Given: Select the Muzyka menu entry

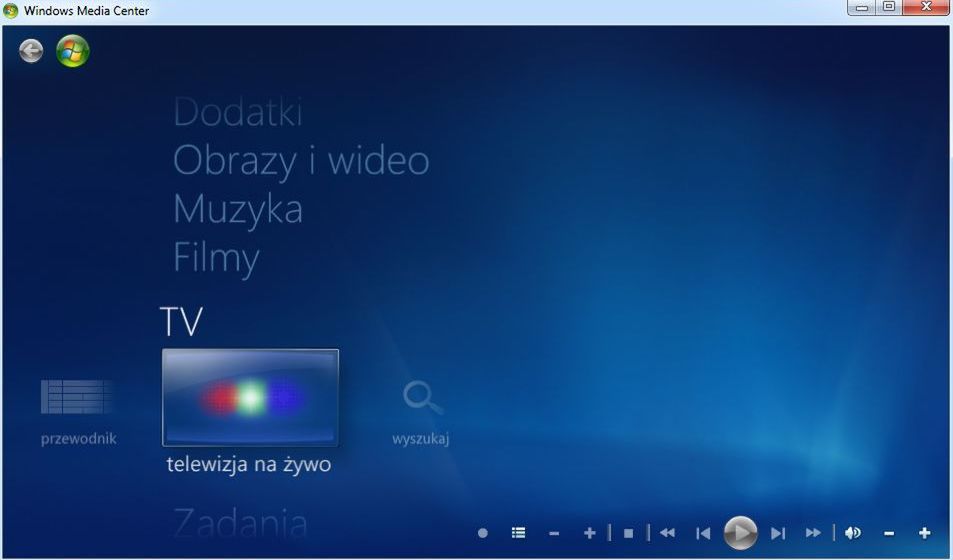Looking at the screenshot, I should point(238,209).
